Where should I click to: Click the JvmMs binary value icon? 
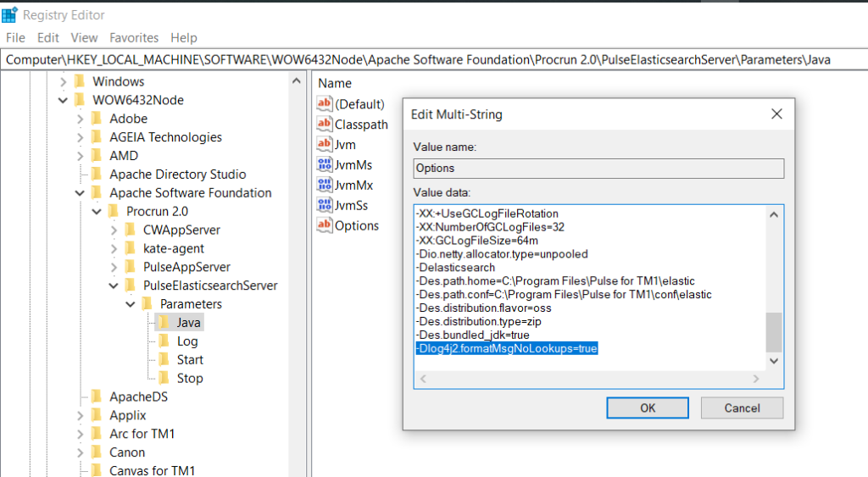tap(325, 164)
